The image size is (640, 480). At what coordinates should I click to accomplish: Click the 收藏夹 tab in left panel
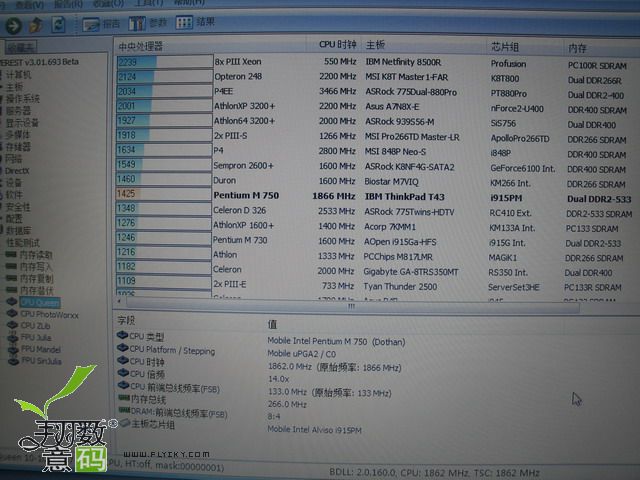coord(21,47)
